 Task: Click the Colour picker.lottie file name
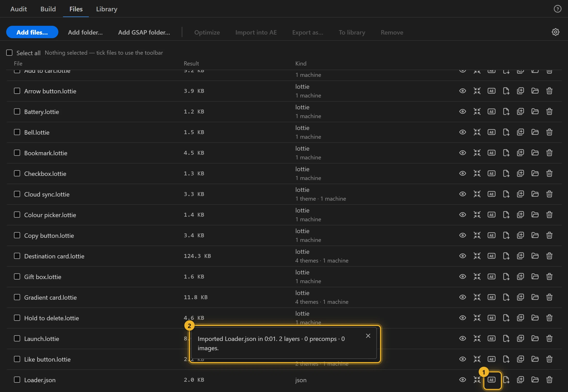coord(50,215)
